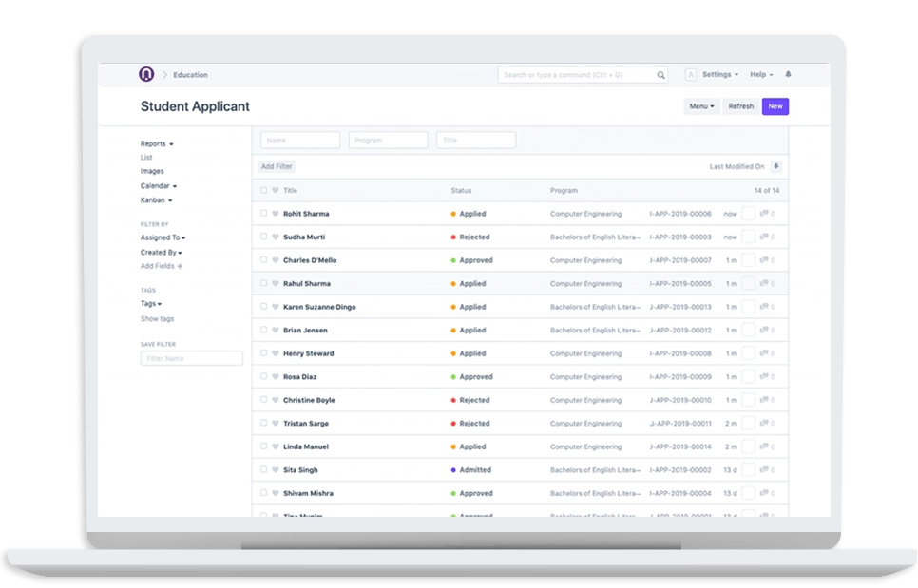Open the Menu dropdown button

pos(701,106)
